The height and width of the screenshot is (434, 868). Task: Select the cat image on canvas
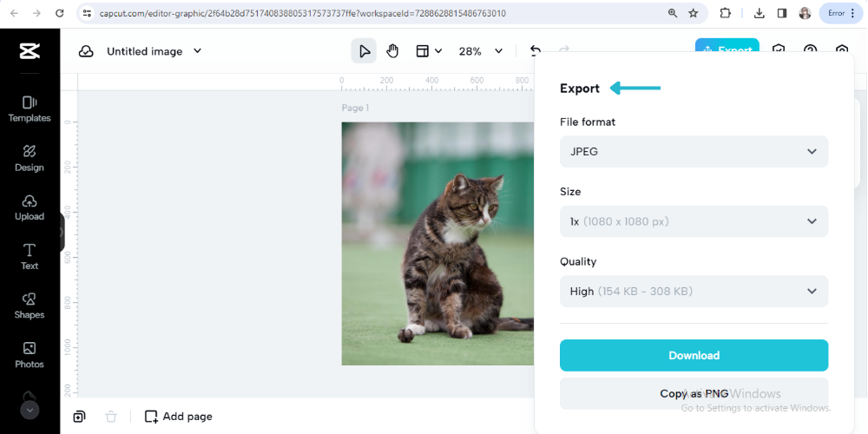437,244
